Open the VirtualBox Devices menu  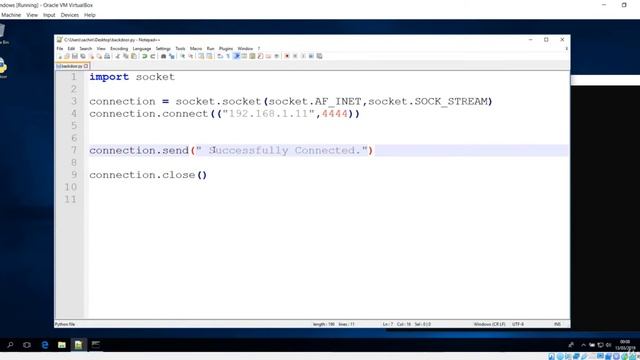pos(70,15)
